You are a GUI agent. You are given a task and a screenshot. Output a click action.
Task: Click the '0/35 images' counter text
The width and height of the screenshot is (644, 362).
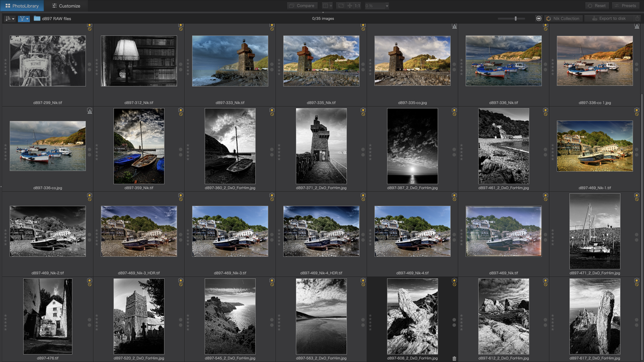[x=323, y=19]
